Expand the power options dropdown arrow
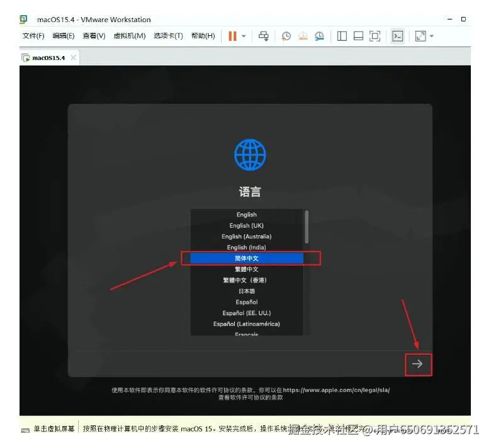Screen dimensions: 491x448 point(244,36)
